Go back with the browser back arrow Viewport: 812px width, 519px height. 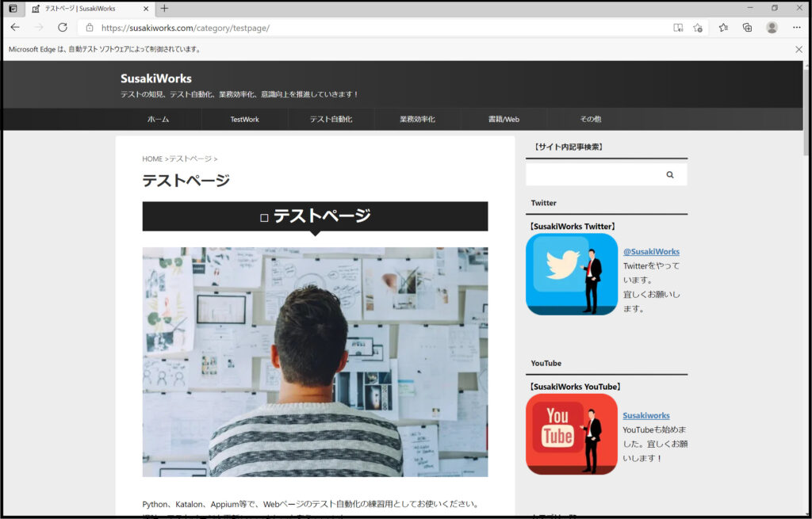15,28
